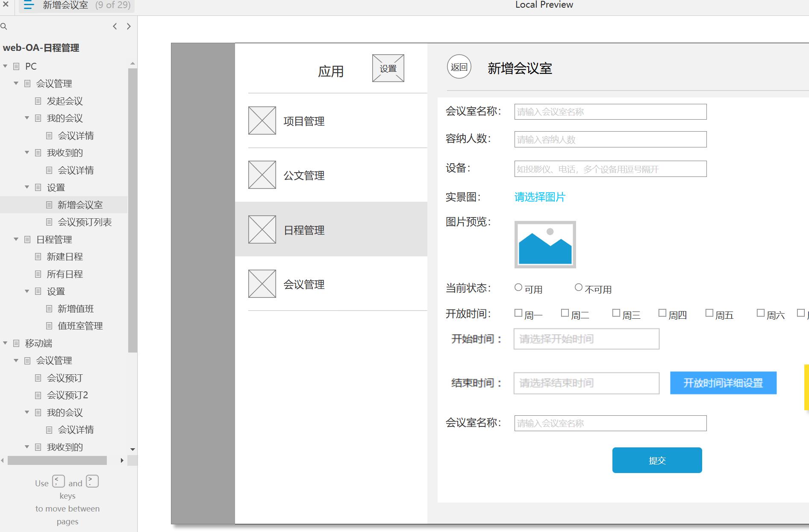Click the 开放时间详细设置 button
This screenshot has height=532, width=809.
tap(723, 383)
